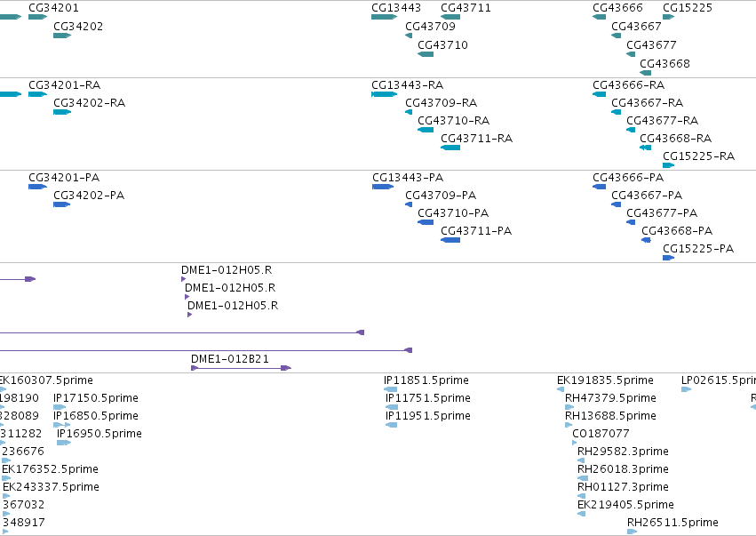Select protein label CG43667-PA
This screenshot has height=536, width=756.
[647, 196]
